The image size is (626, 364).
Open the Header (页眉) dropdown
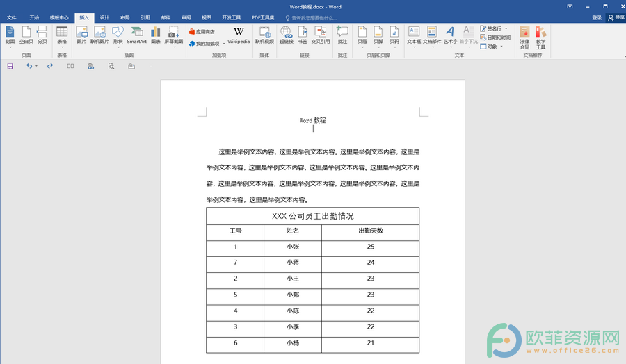[362, 36]
